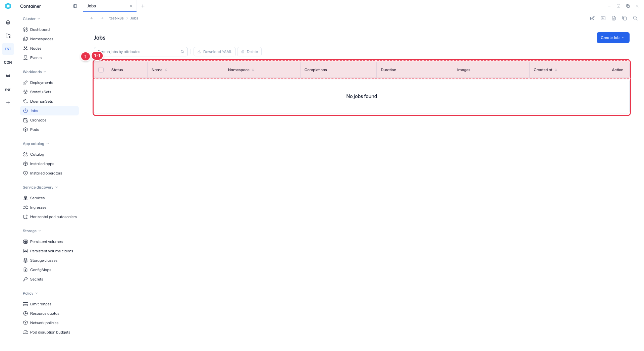Screen dimensions: 644x351
Task: Collapse the Storage section
Action: pos(32,231)
